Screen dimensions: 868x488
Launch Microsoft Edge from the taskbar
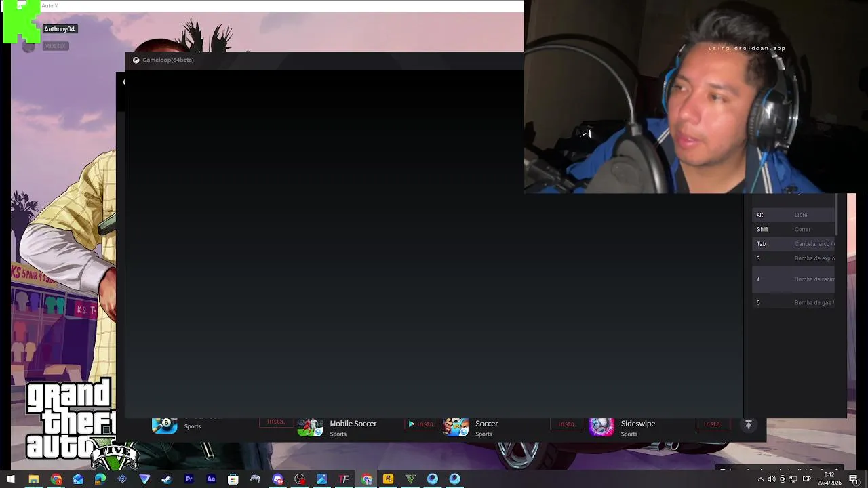click(x=100, y=479)
